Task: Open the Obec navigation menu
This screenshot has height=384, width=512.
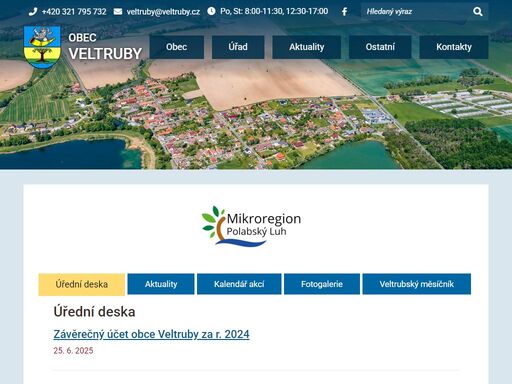Action: 177,47
